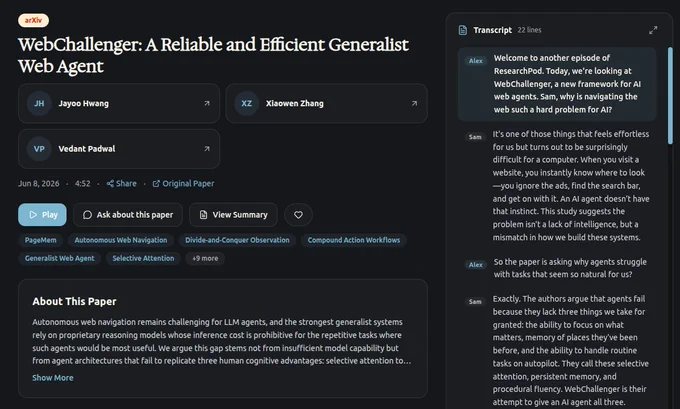
Task: Click the XZ author avatar
Action: [246, 103]
